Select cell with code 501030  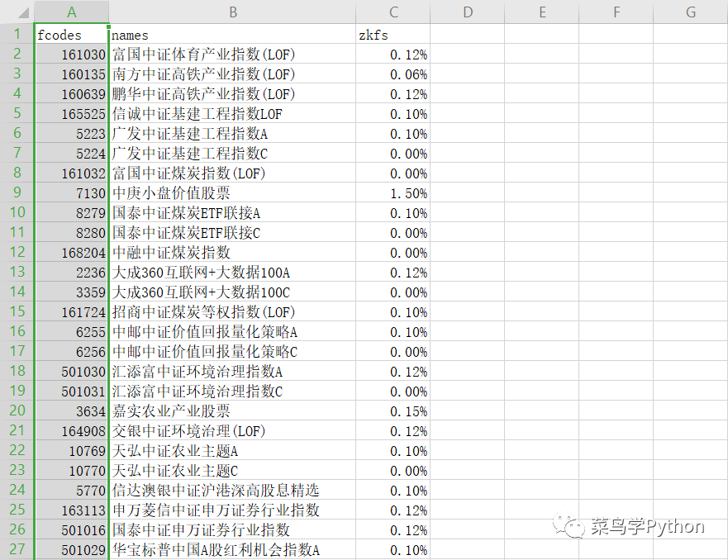72,372
